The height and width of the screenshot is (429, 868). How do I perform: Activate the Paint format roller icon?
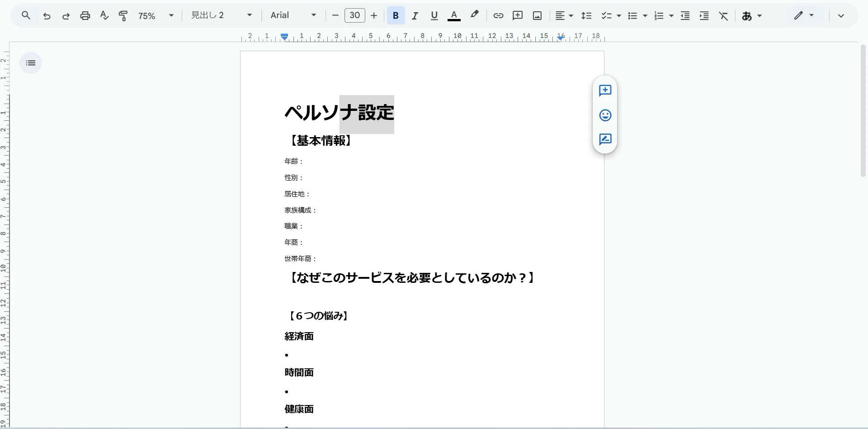[x=123, y=16]
